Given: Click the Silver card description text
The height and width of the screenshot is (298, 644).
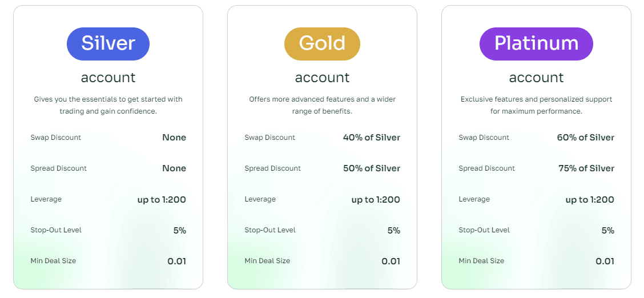Looking at the screenshot, I should point(108,105).
